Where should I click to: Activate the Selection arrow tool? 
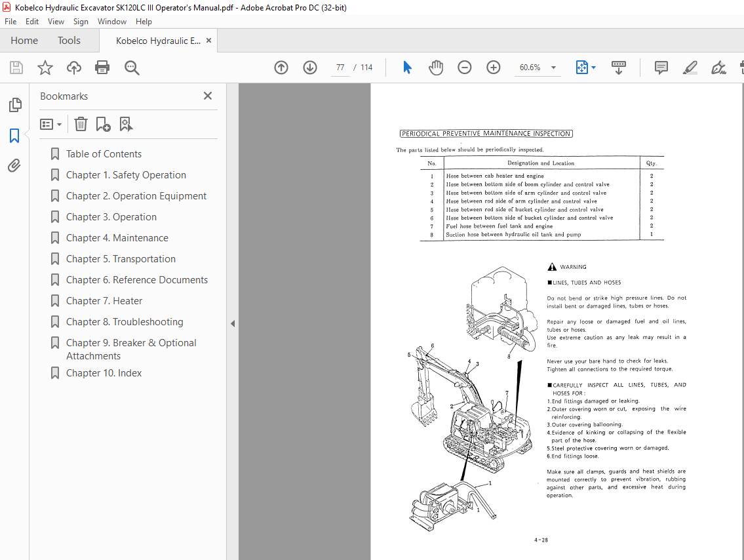[x=407, y=68]
